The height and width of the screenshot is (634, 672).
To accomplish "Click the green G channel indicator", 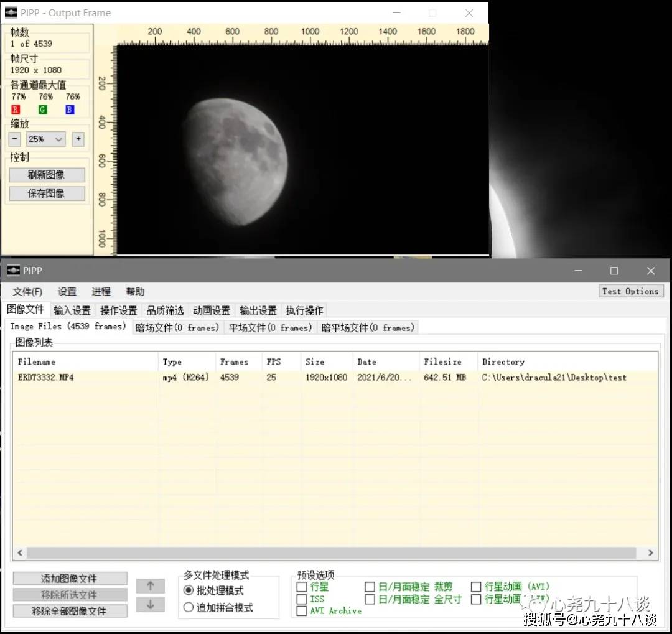I will 42,110.
